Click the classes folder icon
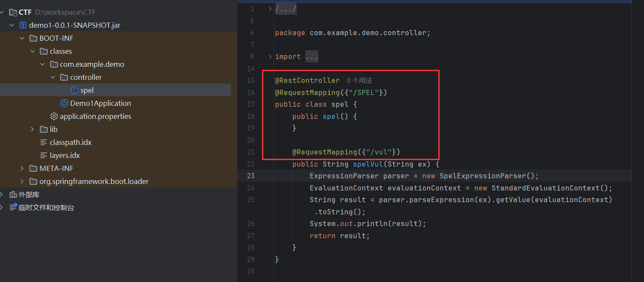The image size is (644, 282). coord(44,51)
